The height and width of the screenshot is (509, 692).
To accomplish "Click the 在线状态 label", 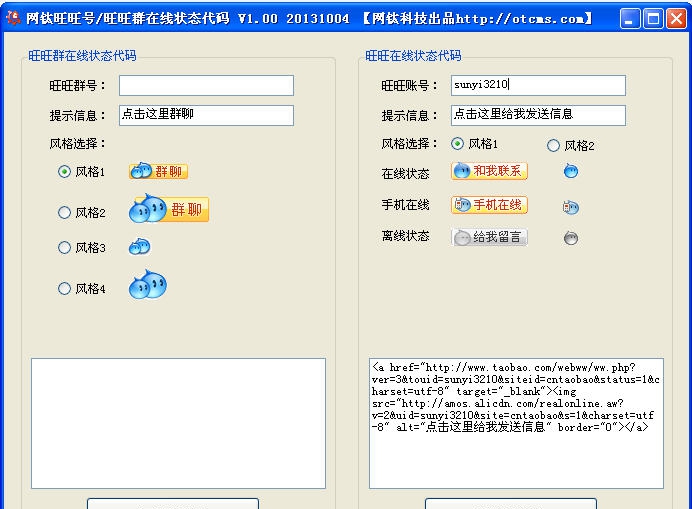I will click(x=405, y=173).
